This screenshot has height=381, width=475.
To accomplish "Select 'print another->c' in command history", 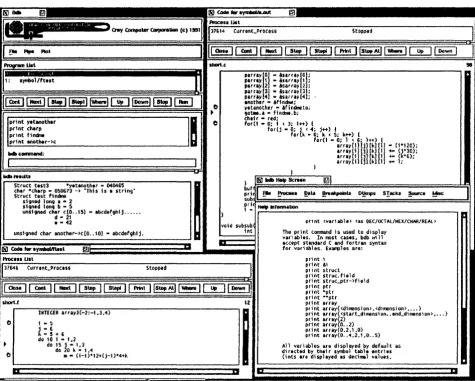I will click(x=33, y=142).
